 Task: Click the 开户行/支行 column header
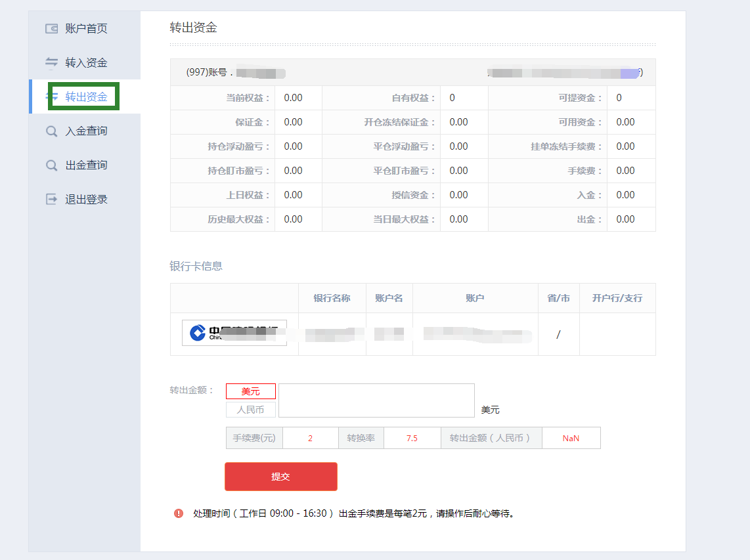tap(617, 299)
